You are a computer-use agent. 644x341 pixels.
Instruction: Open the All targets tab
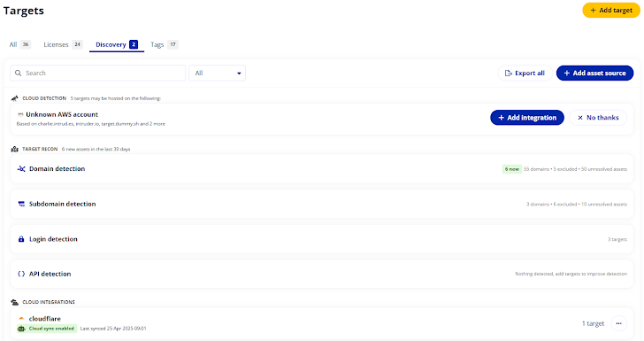tap(19, 44)
